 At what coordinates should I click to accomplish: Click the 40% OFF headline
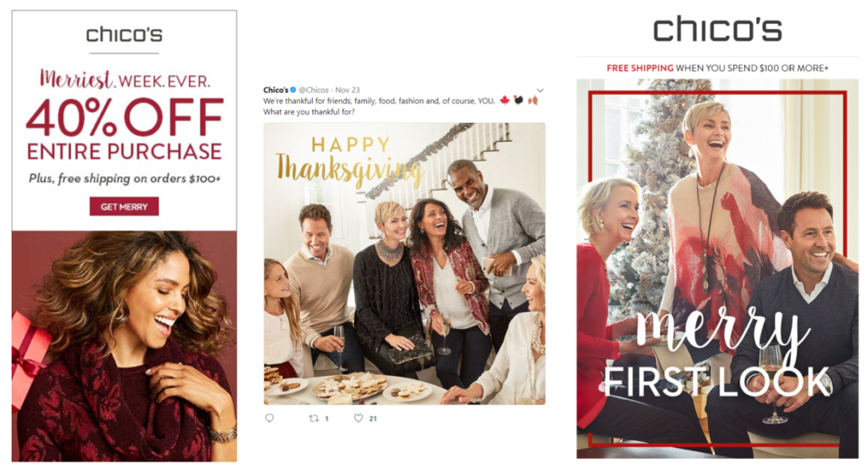point(125,117)
